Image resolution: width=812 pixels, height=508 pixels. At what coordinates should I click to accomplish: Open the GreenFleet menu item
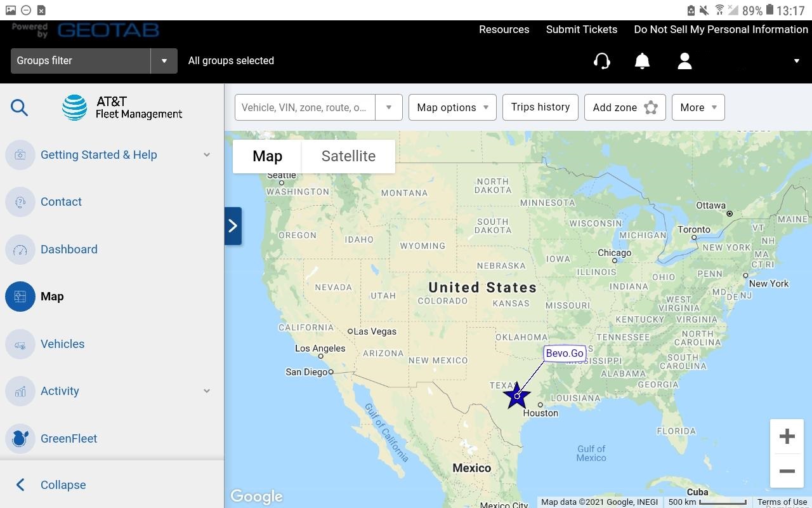69,439
